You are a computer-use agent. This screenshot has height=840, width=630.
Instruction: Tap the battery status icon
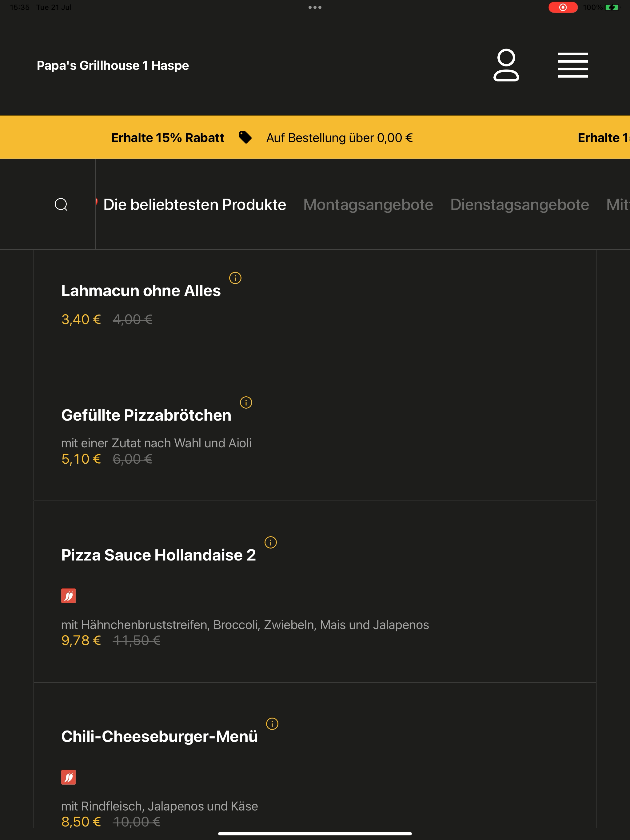pyautogui.click(x=612, y=7)
